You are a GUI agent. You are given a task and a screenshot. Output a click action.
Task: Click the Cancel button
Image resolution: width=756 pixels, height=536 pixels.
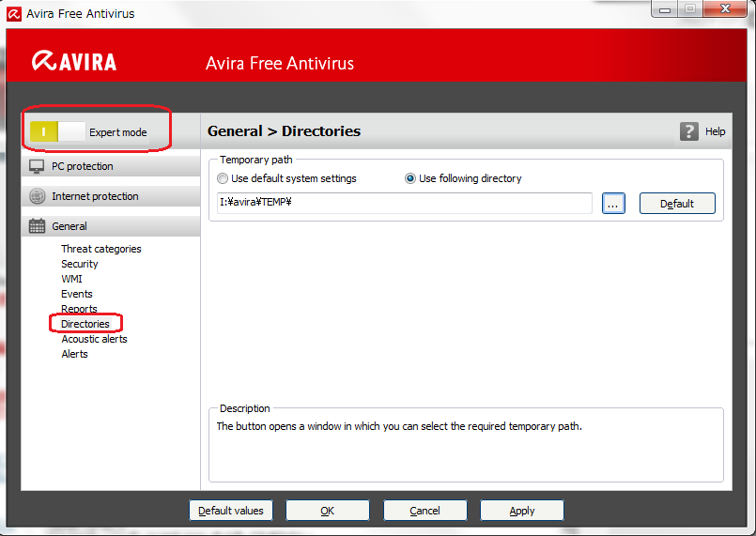coord(424,511)
